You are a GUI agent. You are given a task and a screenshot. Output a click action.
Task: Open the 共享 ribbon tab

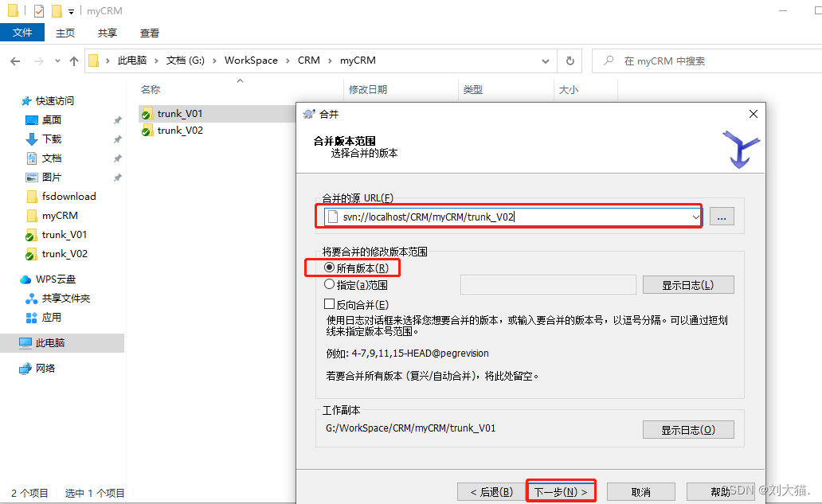[107, 33]
